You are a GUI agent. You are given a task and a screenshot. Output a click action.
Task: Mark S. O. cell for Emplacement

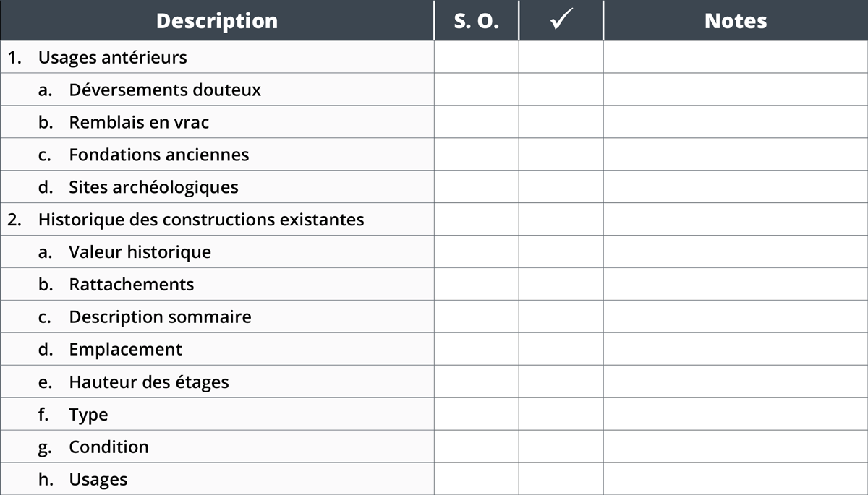(x=476, y=349)
